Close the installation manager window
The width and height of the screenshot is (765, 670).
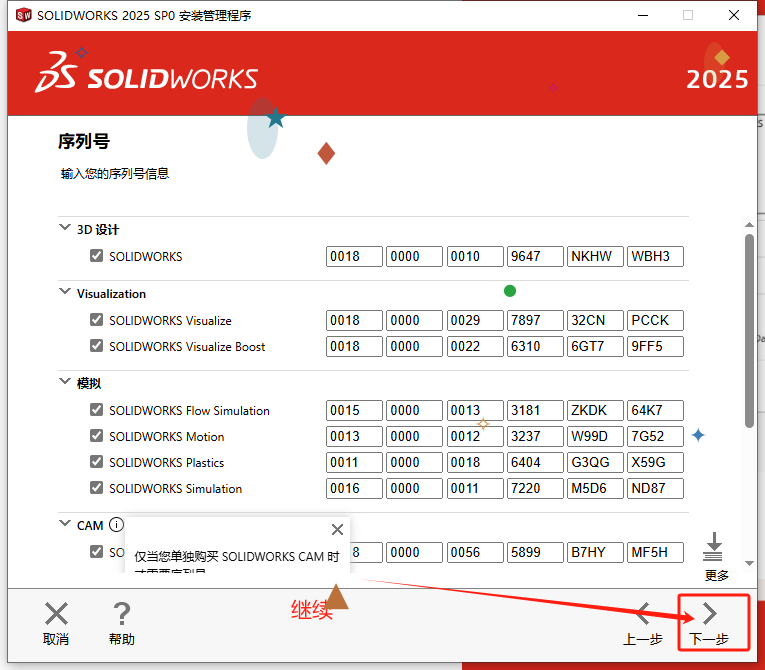[x=733, y=16]
